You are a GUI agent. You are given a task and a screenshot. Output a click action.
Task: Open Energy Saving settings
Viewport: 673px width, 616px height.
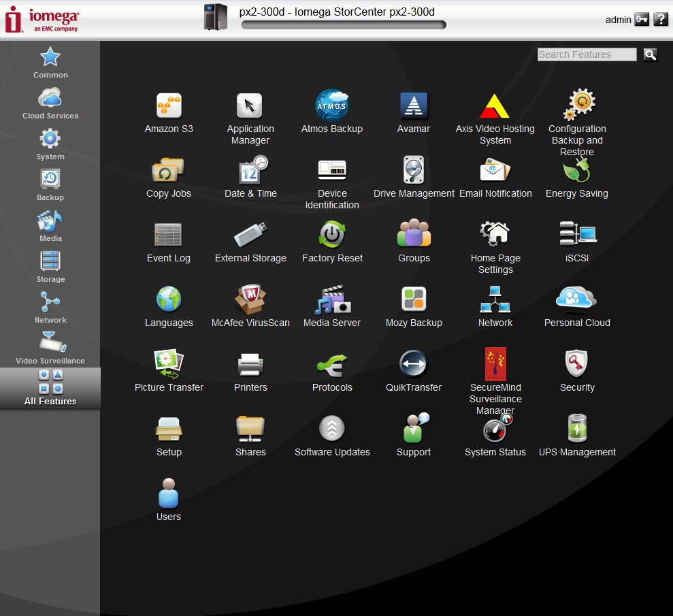point(577,177)
